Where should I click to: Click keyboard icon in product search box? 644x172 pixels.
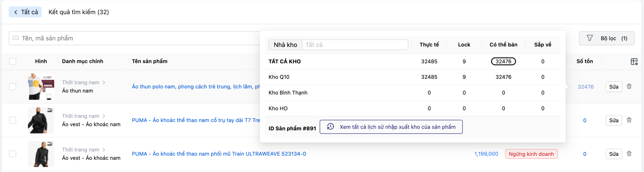pos(16,38)
